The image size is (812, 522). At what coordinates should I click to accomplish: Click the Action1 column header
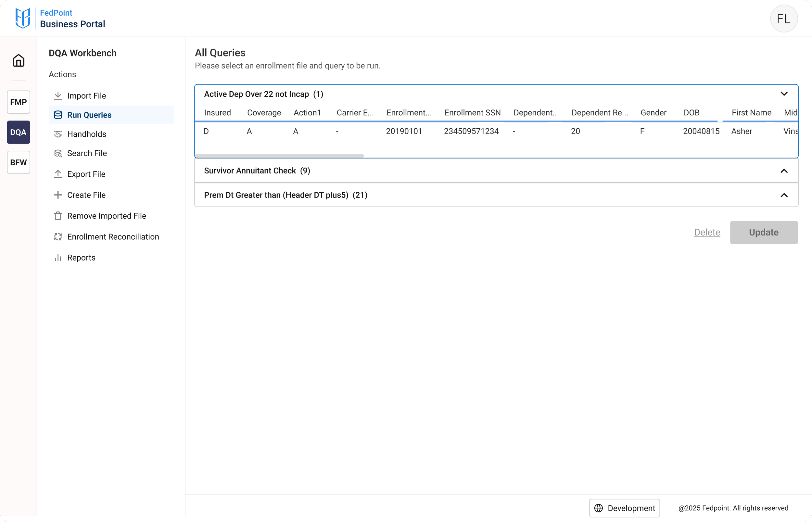click(307, 112)
